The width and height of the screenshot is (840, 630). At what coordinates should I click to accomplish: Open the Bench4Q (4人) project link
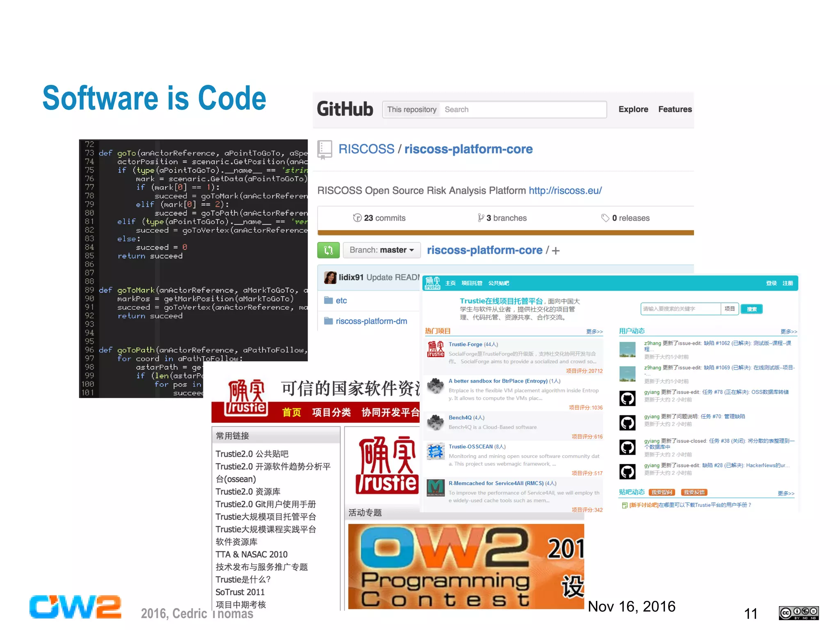point(466,417)
